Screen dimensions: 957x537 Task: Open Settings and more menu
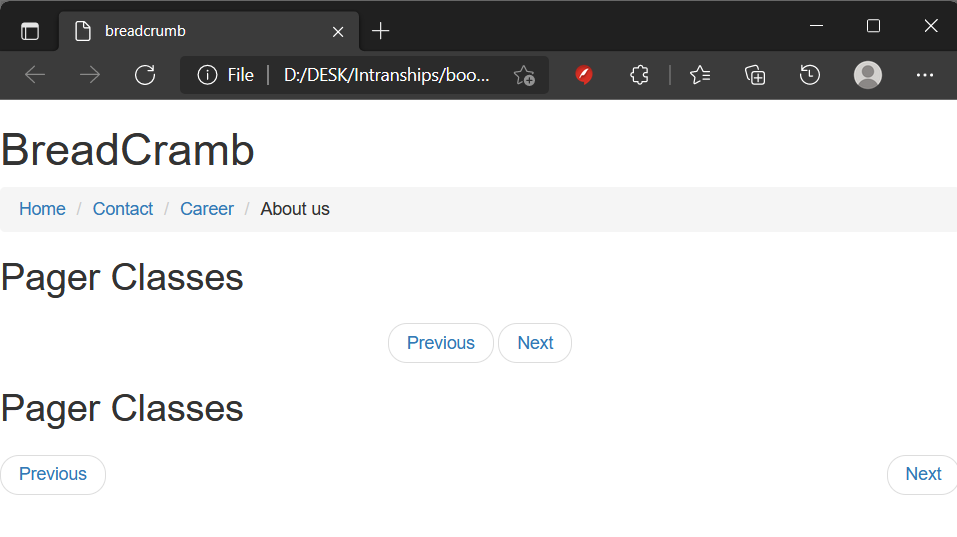925,75
